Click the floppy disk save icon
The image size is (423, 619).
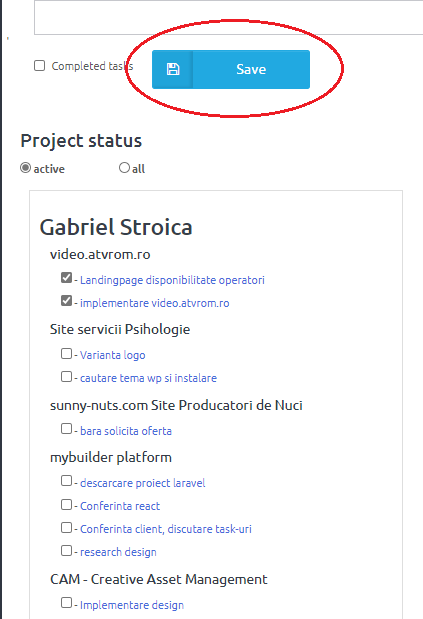pos(173,69)
